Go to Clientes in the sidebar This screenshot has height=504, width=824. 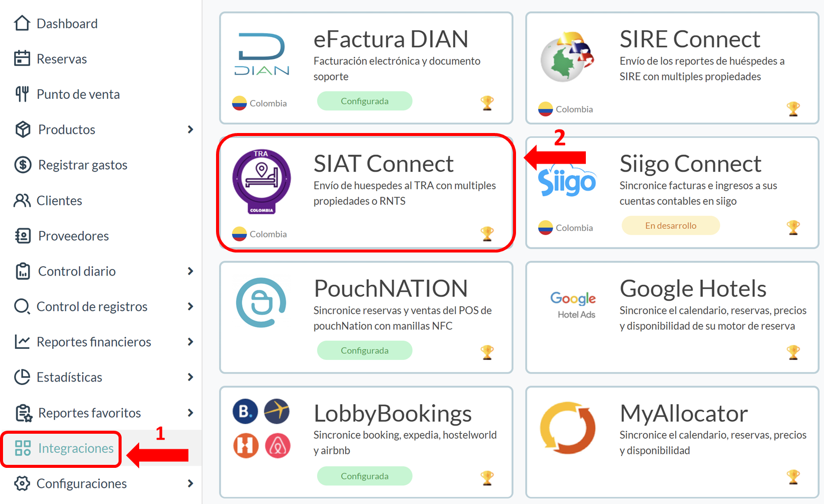59,201
